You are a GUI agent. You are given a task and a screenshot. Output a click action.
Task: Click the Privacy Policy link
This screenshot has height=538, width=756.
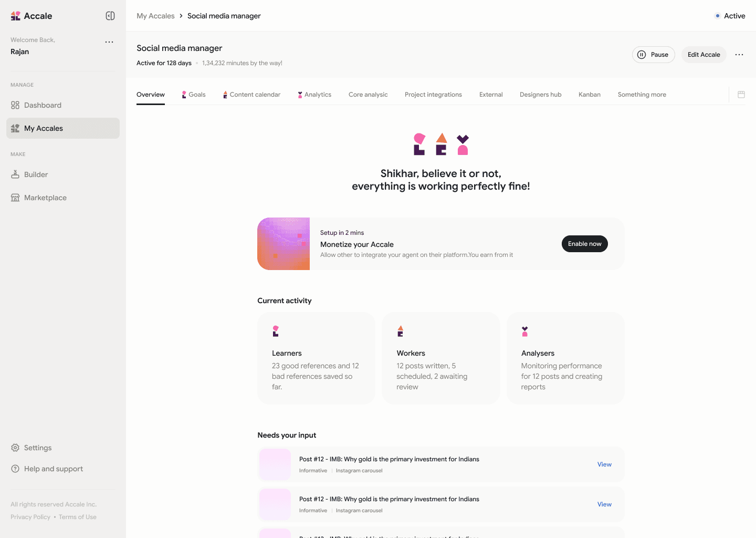30,517
